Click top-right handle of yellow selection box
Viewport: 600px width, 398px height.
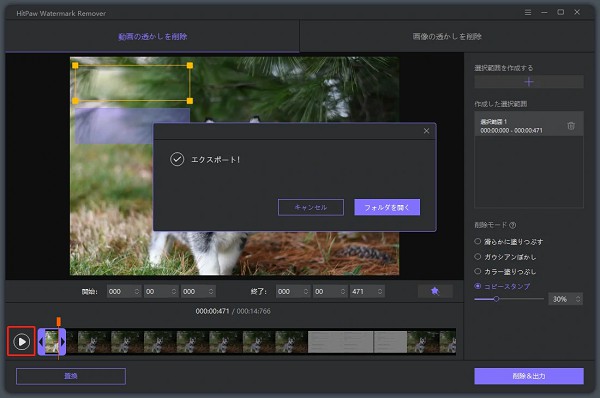[190, 65]
